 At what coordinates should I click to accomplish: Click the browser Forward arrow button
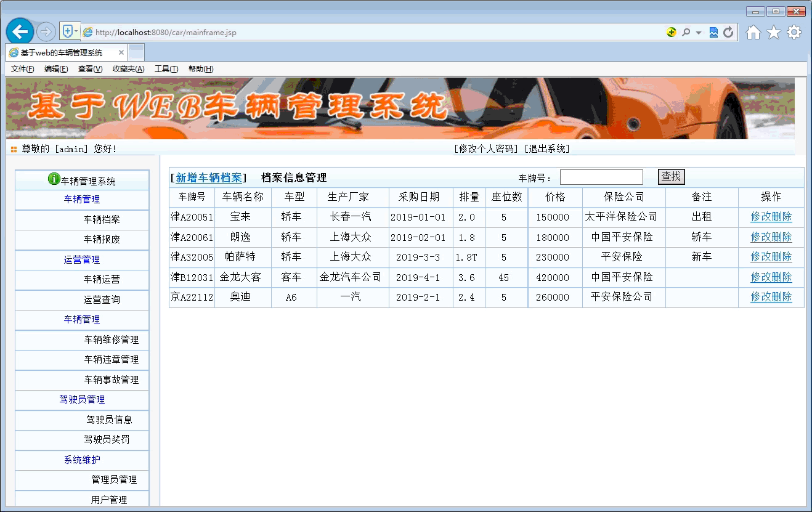pyautogui.click(x=46, y=32)
